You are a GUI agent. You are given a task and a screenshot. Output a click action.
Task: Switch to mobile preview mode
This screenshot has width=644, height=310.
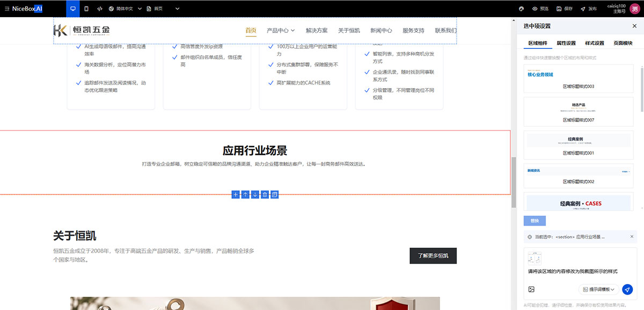pos(86,9)
